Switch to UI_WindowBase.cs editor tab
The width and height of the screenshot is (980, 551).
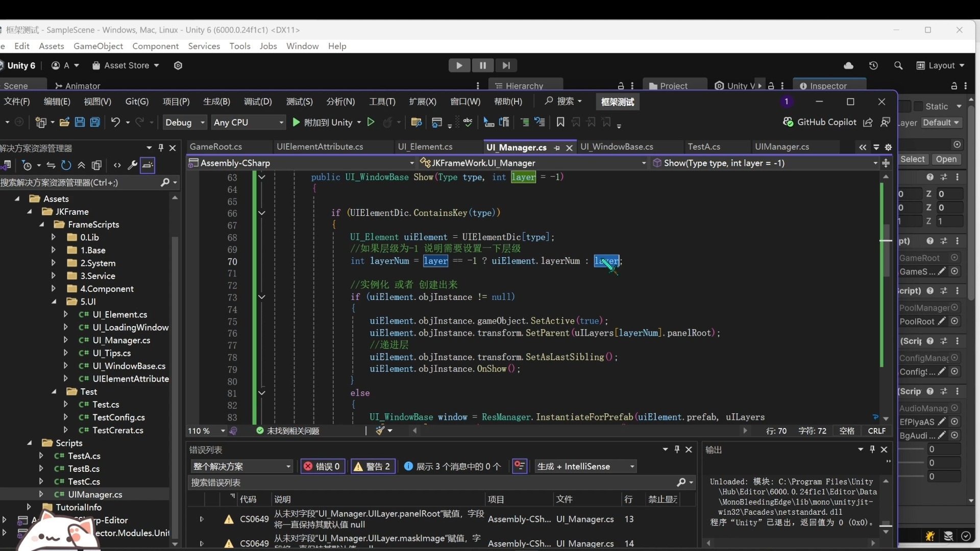617,146
